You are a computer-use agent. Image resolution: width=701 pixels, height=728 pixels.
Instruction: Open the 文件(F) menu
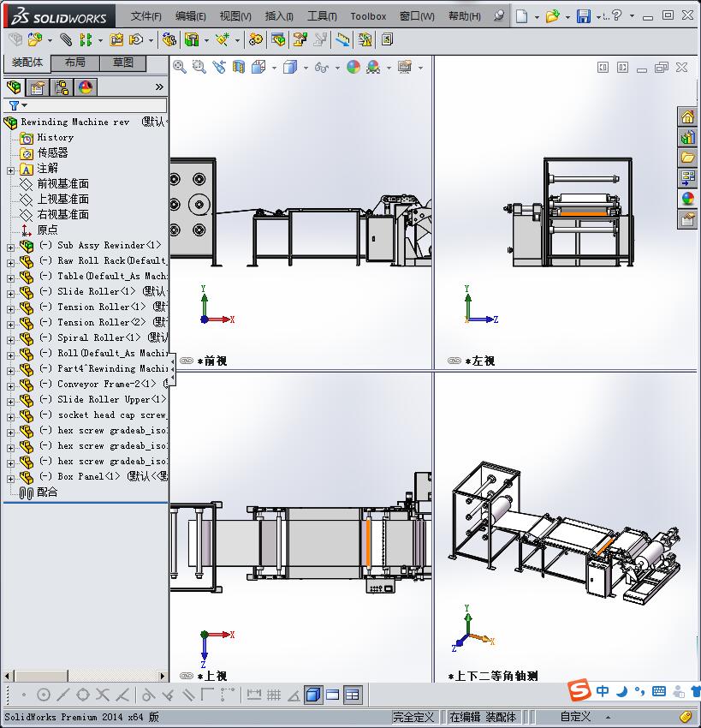tap(146, 16)
